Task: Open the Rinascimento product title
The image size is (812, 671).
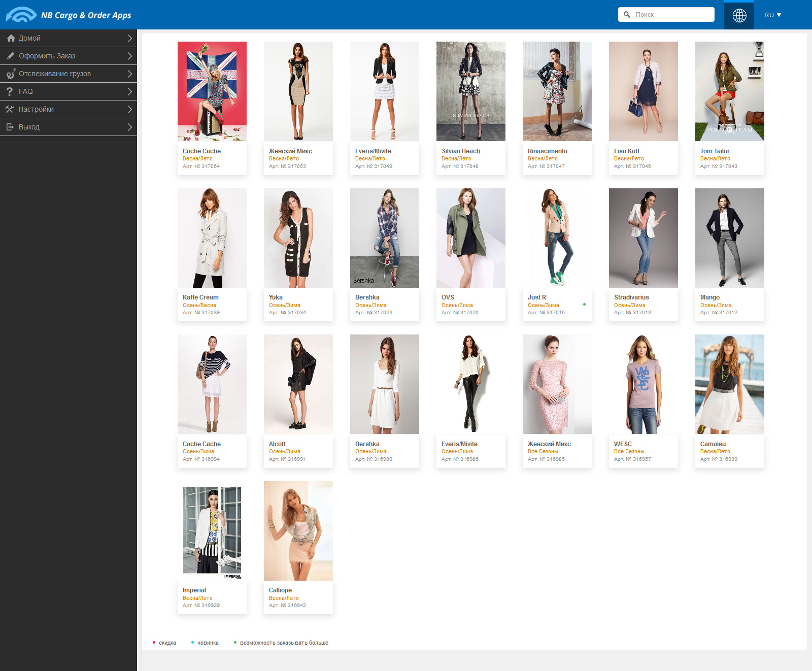Action: point(548,151)
